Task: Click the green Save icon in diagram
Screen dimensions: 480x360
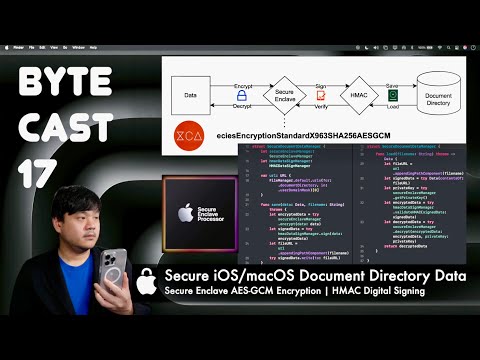Action: pos(393,96)
